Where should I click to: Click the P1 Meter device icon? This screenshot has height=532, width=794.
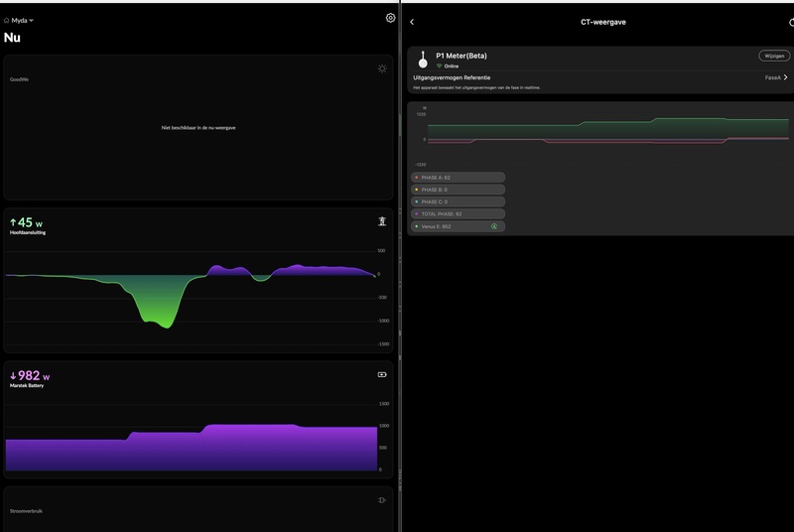(423, 60)
